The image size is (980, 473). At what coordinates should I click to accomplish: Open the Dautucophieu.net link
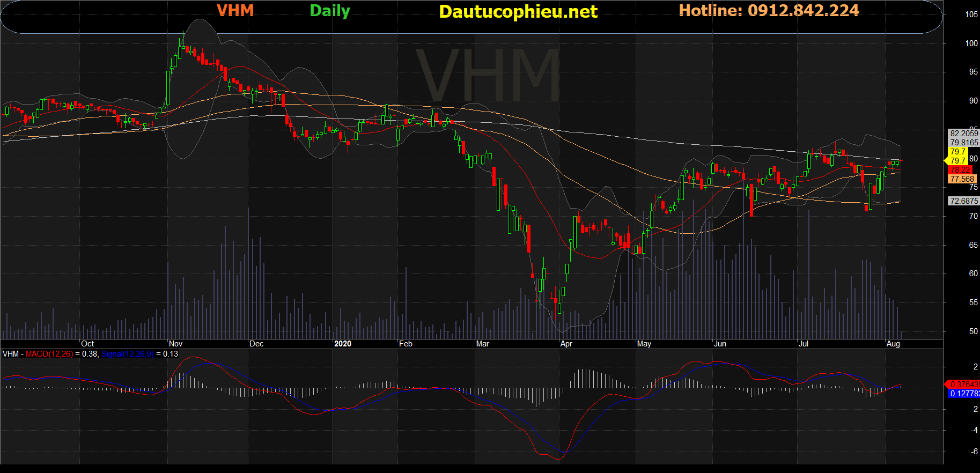pyautogui.click(x=518, y=12)
